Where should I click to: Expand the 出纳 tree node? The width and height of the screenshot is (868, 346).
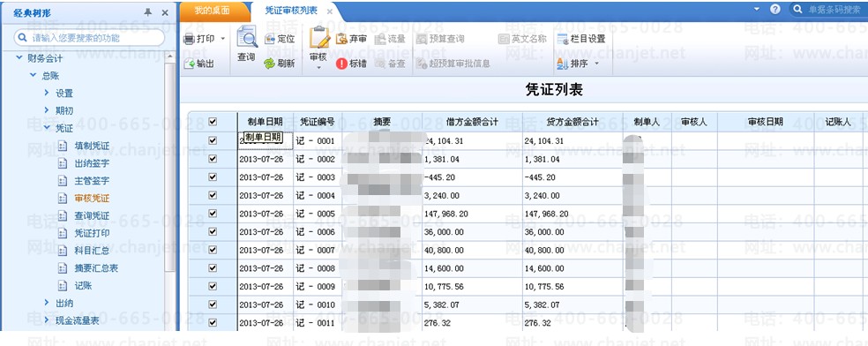point(47,303)
